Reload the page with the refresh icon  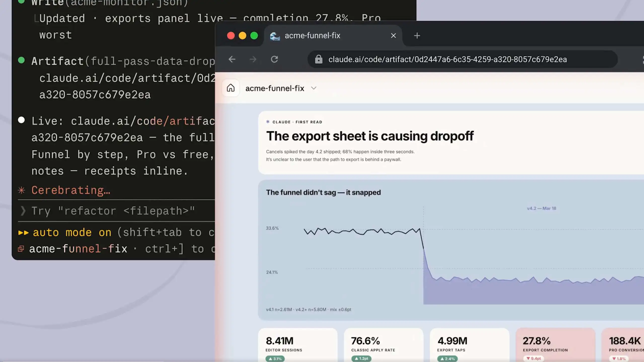pos(274,59)
